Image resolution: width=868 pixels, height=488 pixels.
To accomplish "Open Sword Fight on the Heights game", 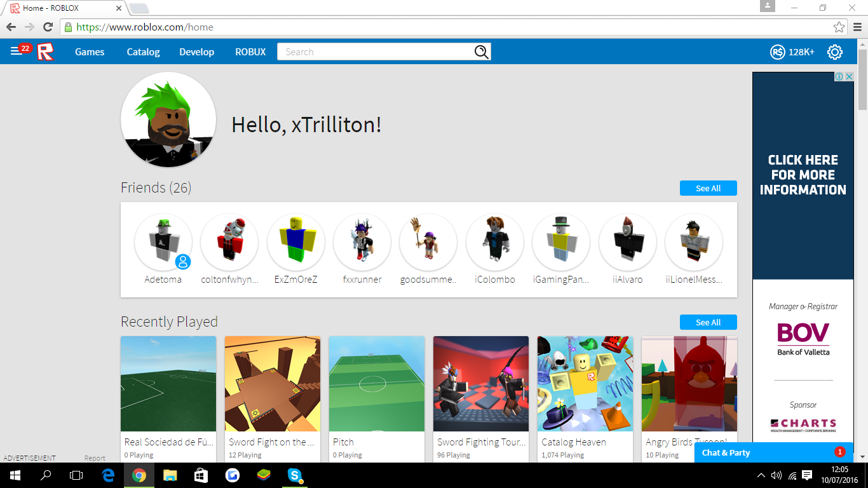I will 273,384.
